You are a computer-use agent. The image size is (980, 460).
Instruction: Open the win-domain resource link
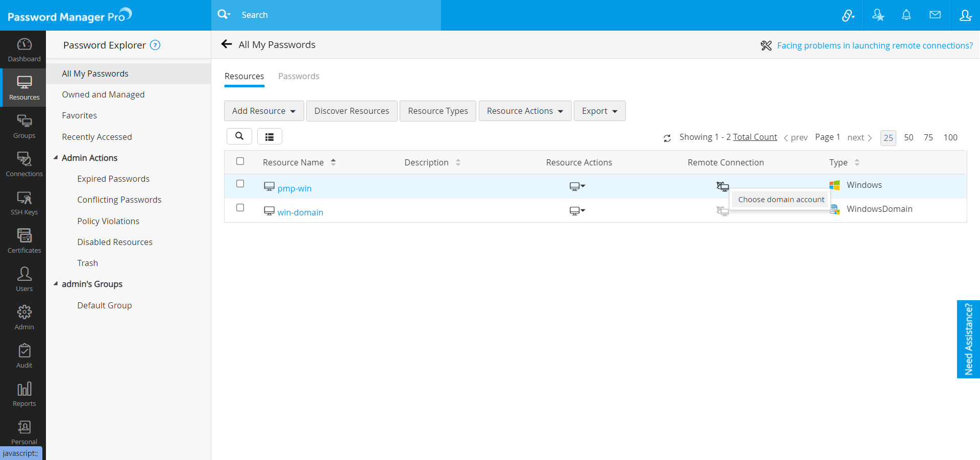(x=300, y=212)
